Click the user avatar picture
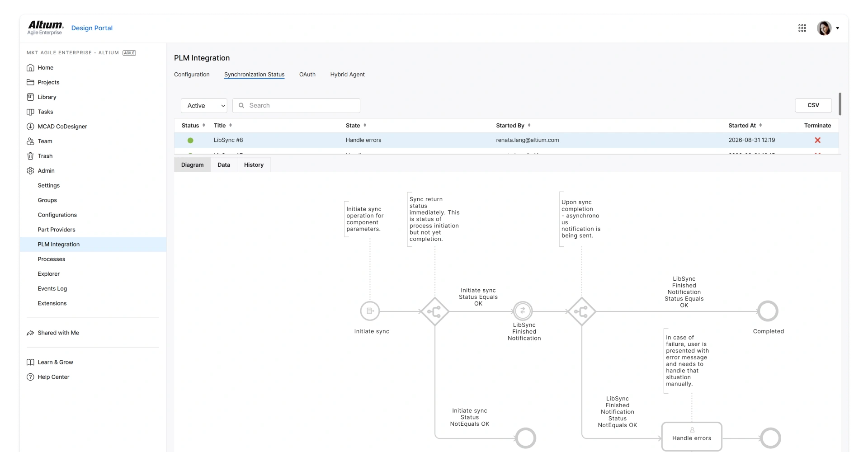The height and width of the screenshot is (452, 868). point(824,28)
